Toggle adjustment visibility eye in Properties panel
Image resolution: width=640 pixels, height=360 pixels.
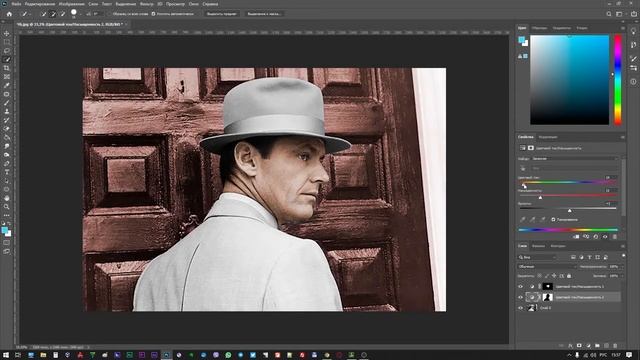coord(605,237)
